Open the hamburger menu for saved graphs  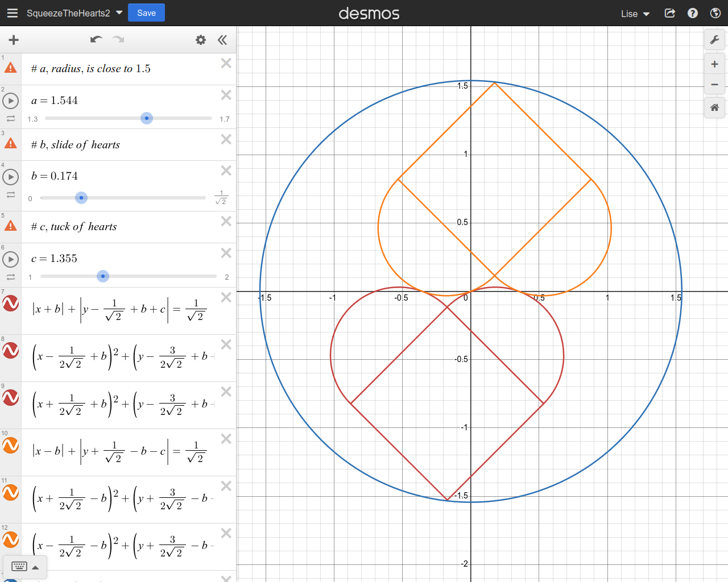pyautogui.click(x=13, y=13)
